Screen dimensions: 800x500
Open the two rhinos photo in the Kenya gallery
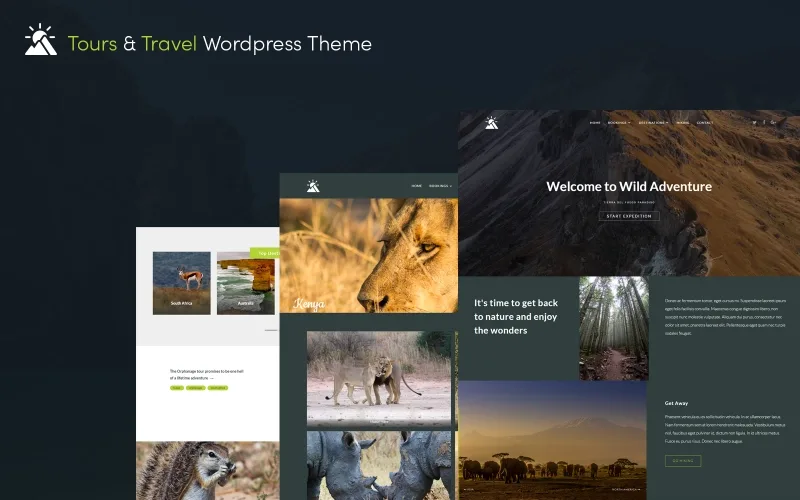pyautogui.click(x=379, y=465)
